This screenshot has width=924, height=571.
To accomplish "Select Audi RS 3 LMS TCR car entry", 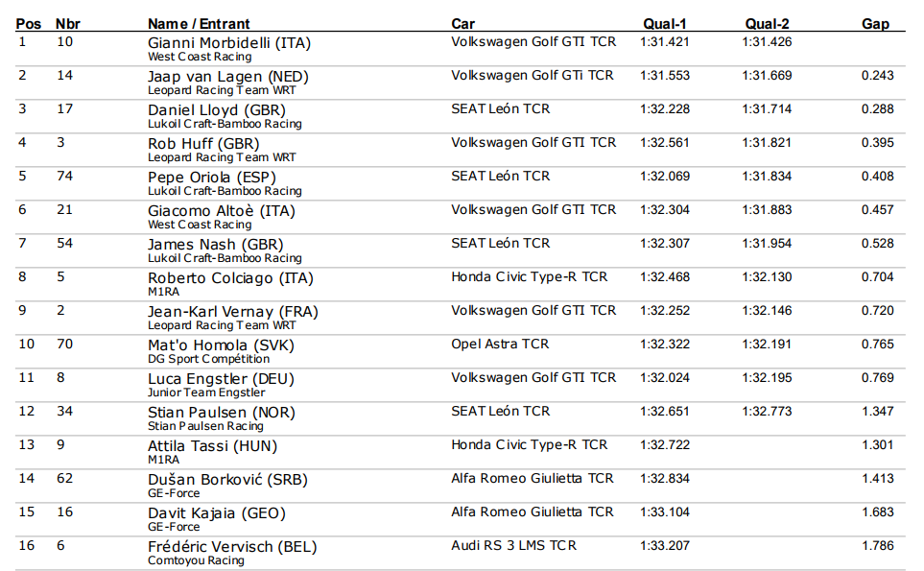I will pos(514,546).
